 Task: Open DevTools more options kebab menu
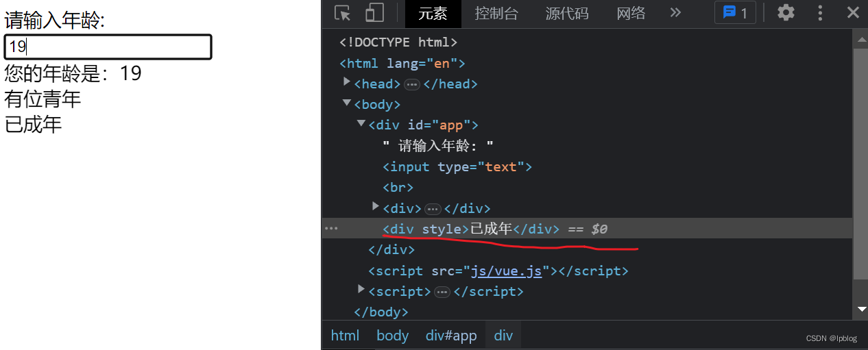click(820, 12)
